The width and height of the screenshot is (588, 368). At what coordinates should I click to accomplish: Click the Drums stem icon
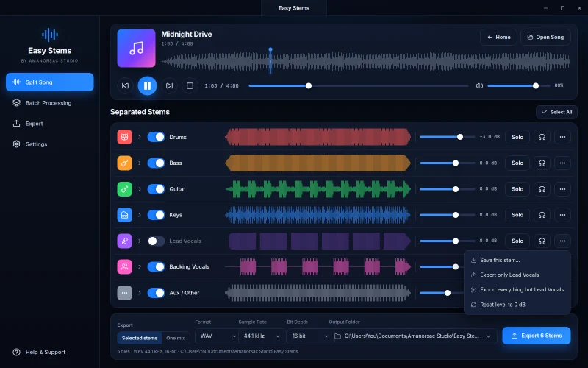(x=124, y=137)
